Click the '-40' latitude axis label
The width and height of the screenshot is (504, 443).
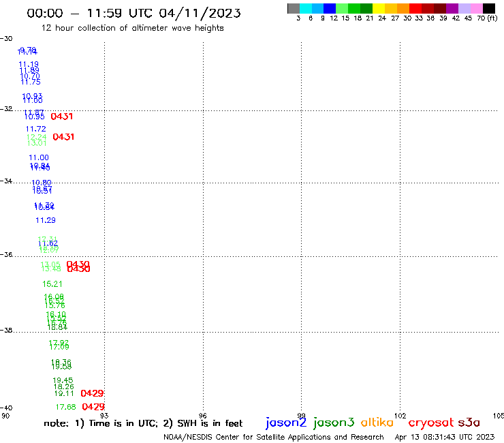click(6, 408)
